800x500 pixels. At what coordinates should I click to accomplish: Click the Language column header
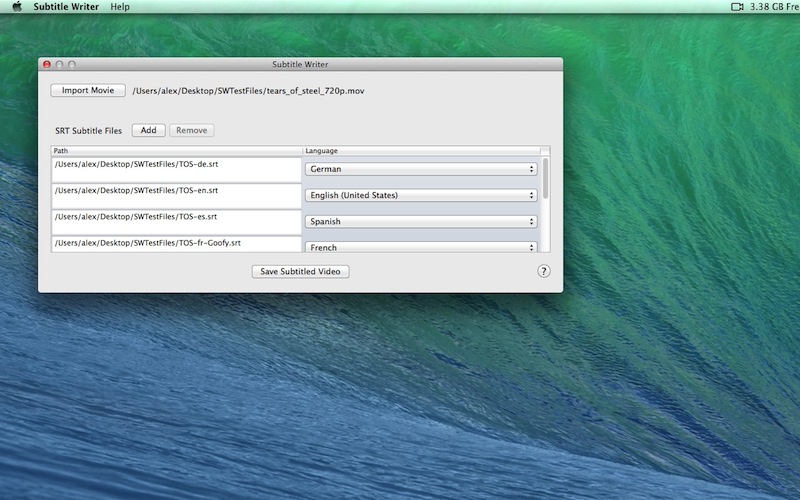click(x=421, y=151)
